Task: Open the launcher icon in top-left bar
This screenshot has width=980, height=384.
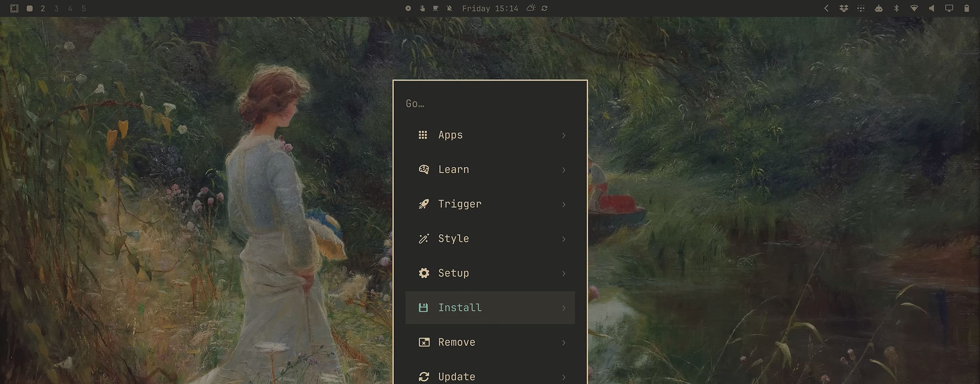Action: (14, 9)
